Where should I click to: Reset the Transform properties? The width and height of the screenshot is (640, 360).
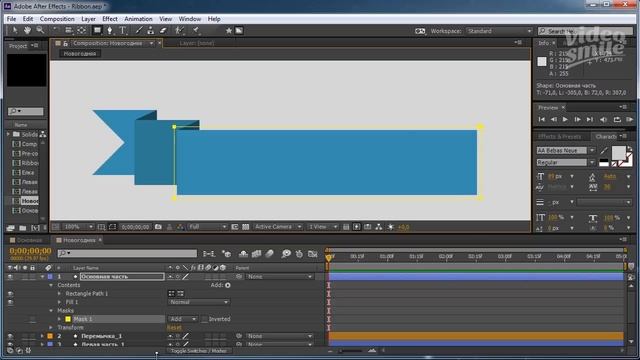coord(174,328)
